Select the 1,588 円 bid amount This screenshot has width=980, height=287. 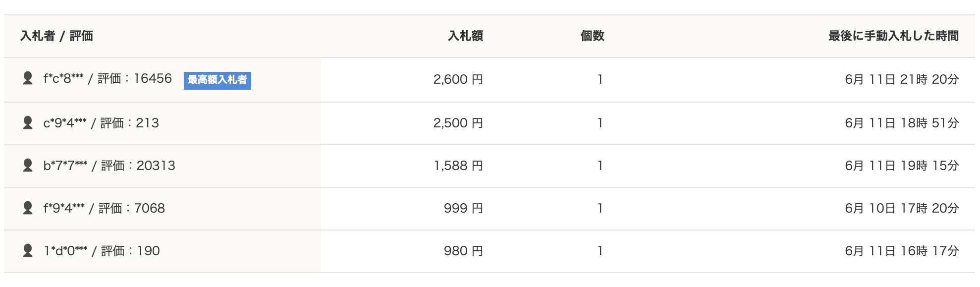coord(458,166)
